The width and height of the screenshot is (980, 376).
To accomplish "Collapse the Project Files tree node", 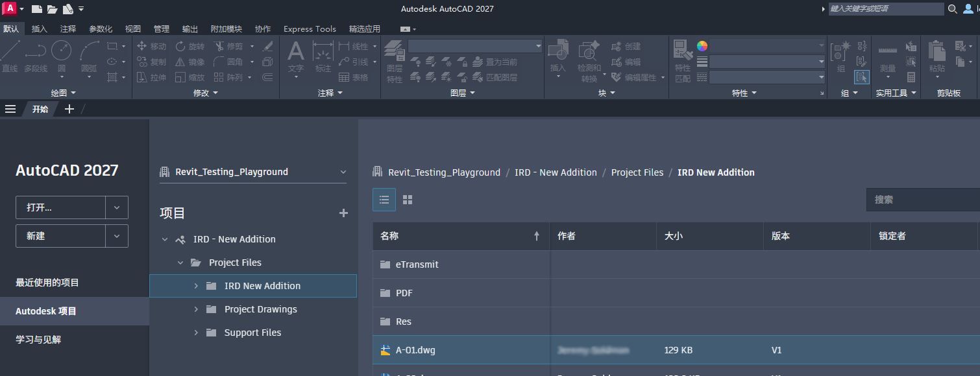I will [x=180, y=263].
